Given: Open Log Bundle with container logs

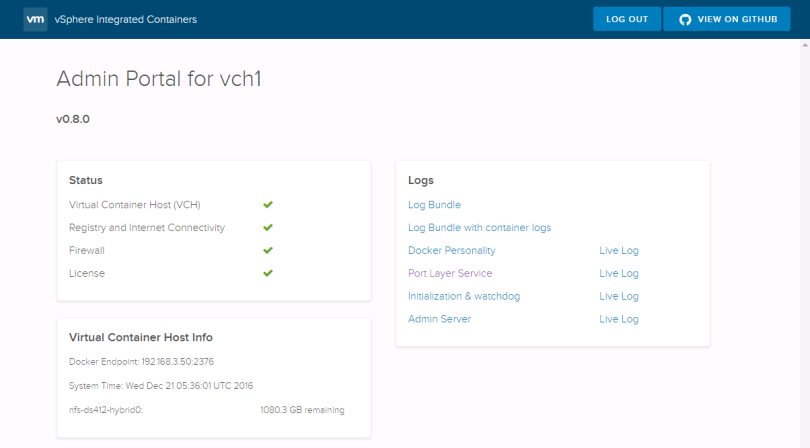Looking at the screenshot, I should pos(479,228).
